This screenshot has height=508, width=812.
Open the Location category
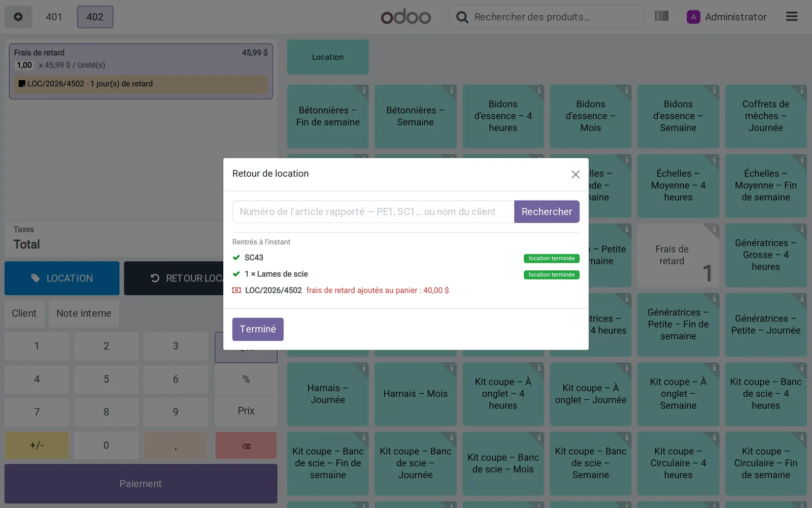pyautogui.click(x=328, y=57)
